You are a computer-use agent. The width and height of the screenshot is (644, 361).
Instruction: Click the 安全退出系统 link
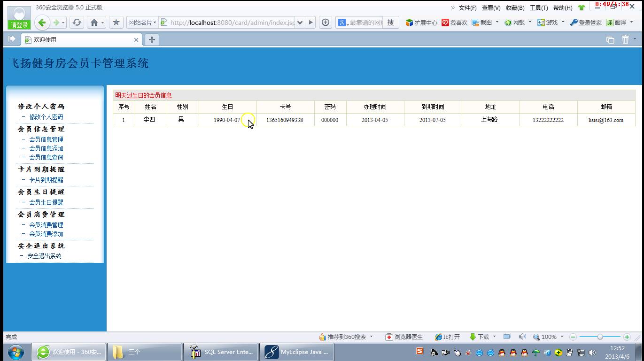click(x=44, y=256)
